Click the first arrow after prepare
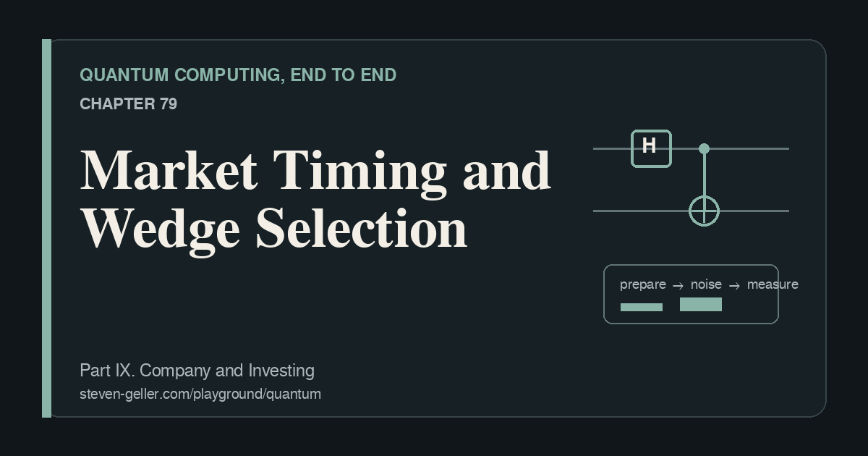The width and height of the screenshot is (868, 456). [x=678, y=286]
